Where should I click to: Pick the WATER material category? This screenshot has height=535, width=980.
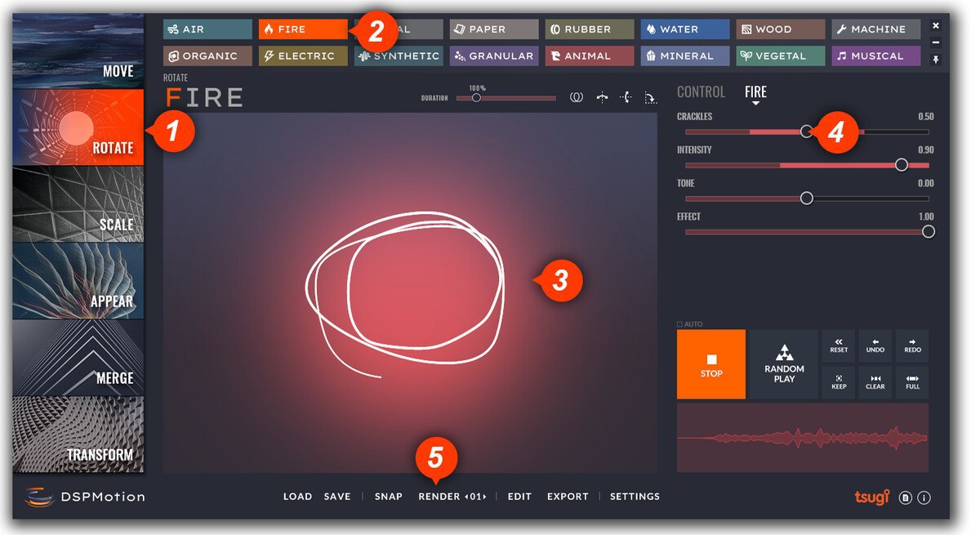coord(685,29)
